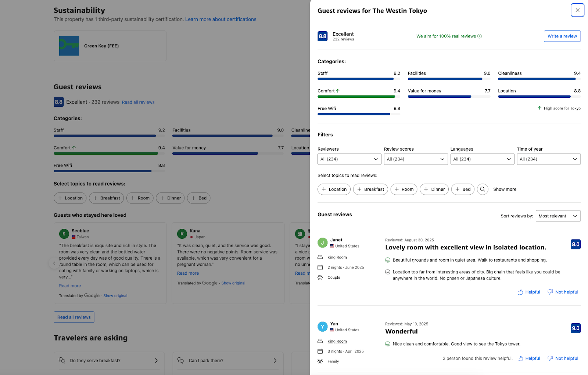The width and height of the screenshot is (588, 375).
Task: Click the Staff score bar in the panel
Action: pos(359,79)
